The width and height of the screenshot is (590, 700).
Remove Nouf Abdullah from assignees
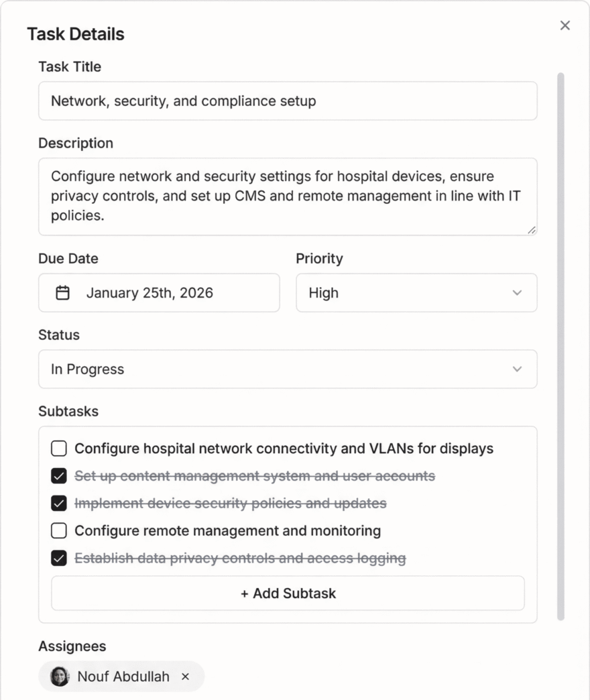[x=185, y=677]
